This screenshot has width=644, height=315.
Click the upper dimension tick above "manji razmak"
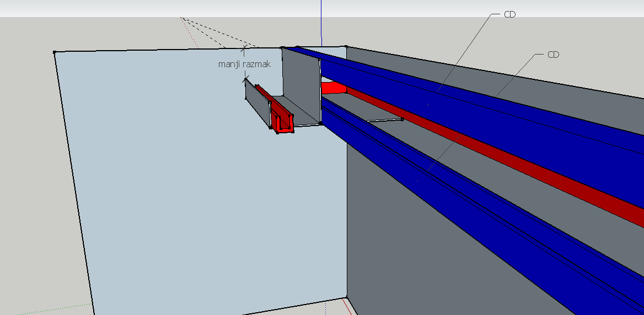tap(243, 50)
